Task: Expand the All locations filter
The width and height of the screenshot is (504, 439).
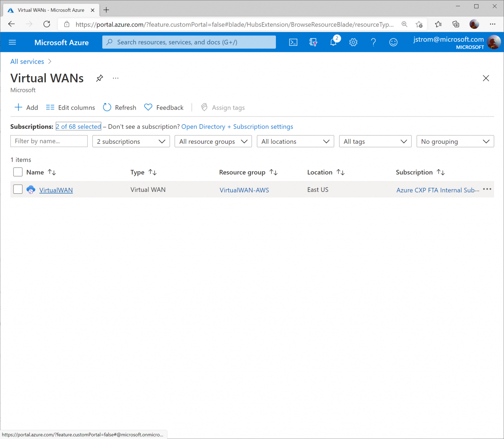Action: [295, 141]
